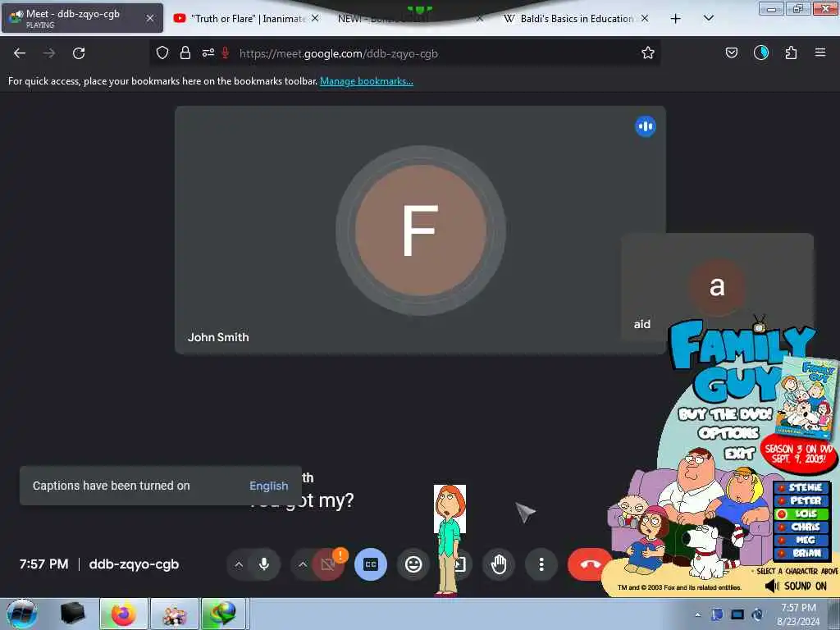The image size is (840, 630).
Task: Toggle Sound On in Family Guy widget
Action: (x=796, y=586)
